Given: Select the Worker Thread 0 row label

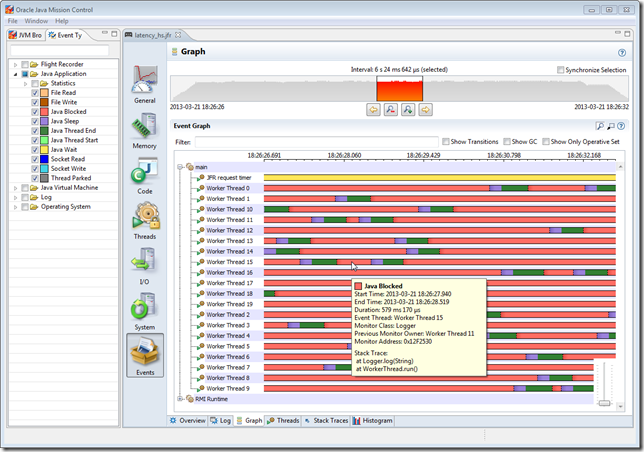Looking at the screenshot, I should pos(228,188).
